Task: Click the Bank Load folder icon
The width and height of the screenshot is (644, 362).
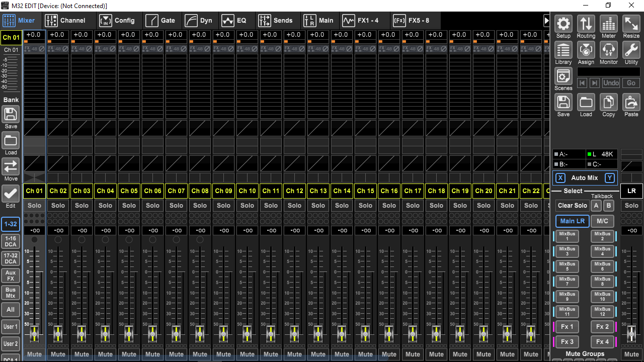Action: coord(11,140)
